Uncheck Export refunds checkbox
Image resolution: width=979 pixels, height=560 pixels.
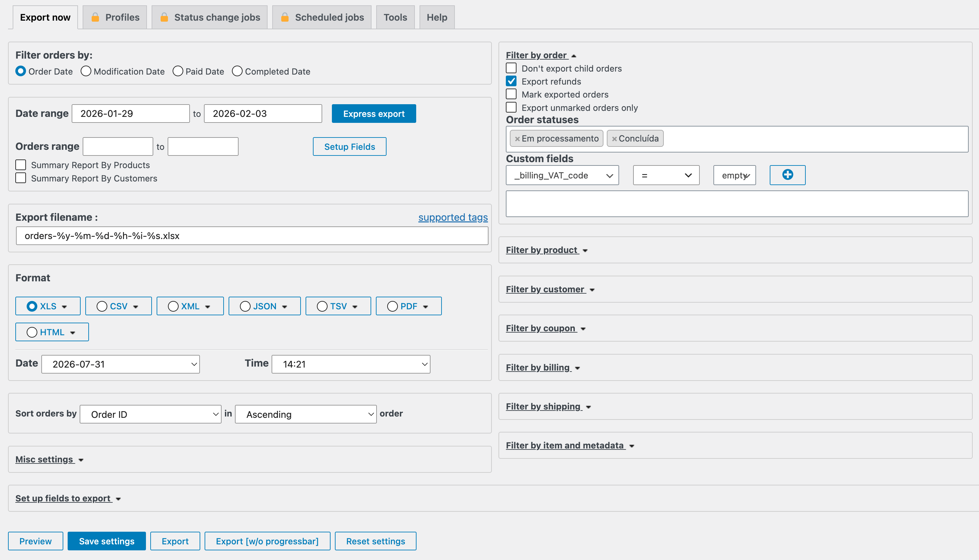(x=511, y=81)
